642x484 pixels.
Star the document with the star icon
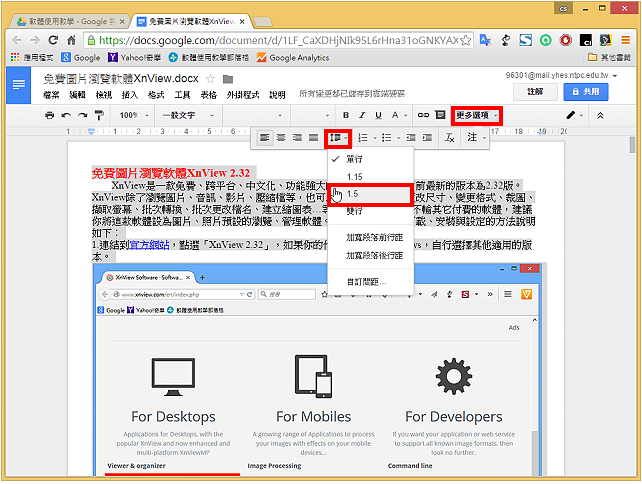[x=210, y=79]
